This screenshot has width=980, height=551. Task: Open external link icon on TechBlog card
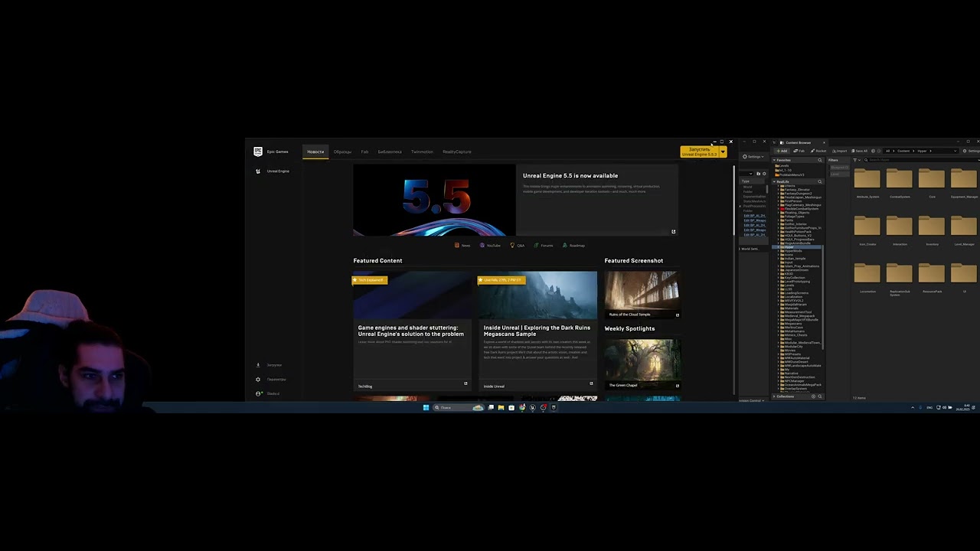pyautogui.click(x=465, y=383)
